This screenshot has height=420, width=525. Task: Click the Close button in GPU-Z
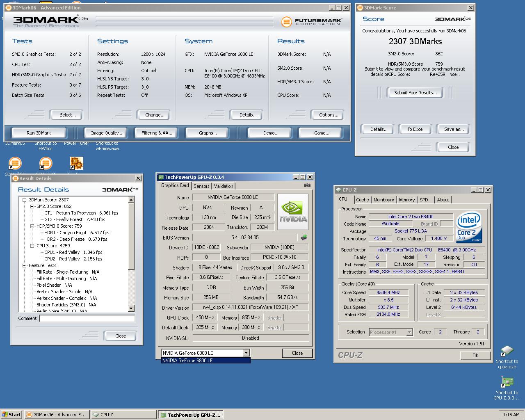point(297,353)
